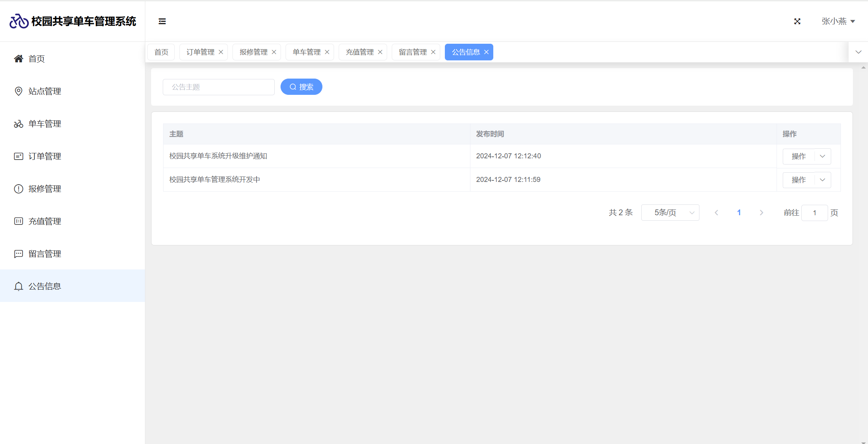Switch to the 单车管理 tab
The height and width of the screenshot is (444, 868).
pos(306,52)
